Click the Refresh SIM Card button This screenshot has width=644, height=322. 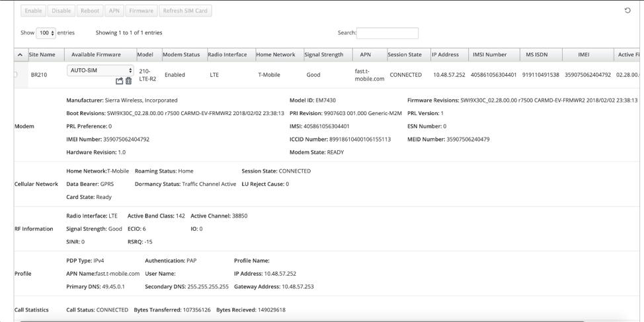[x=185, y=11]
